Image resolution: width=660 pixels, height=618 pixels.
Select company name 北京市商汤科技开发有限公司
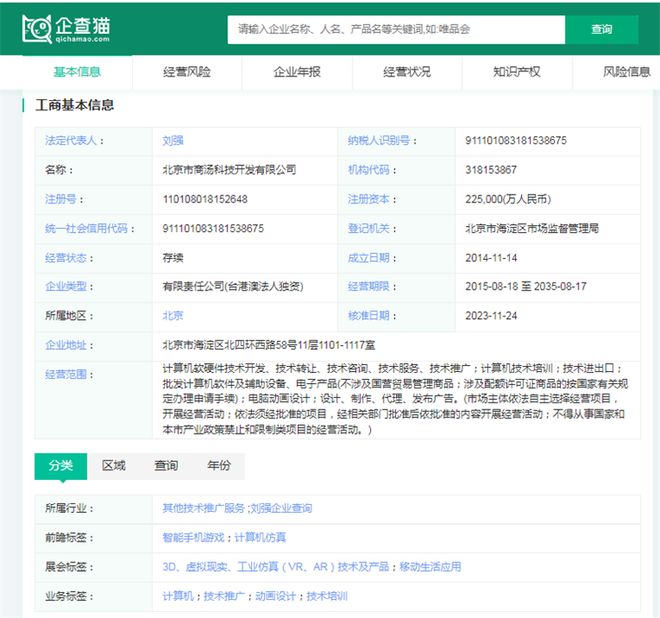(229, 170)
